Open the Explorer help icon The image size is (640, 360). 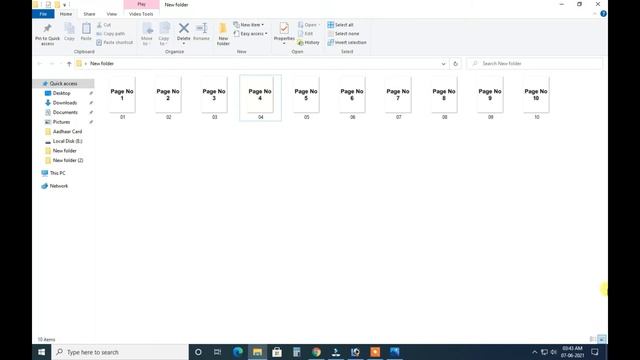[x=603, y=14]
